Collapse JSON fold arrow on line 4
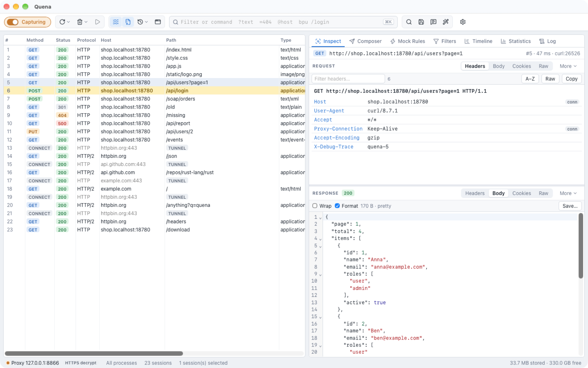Image resolution: width=588 pixels, height=368 pixels. [320, 239]
